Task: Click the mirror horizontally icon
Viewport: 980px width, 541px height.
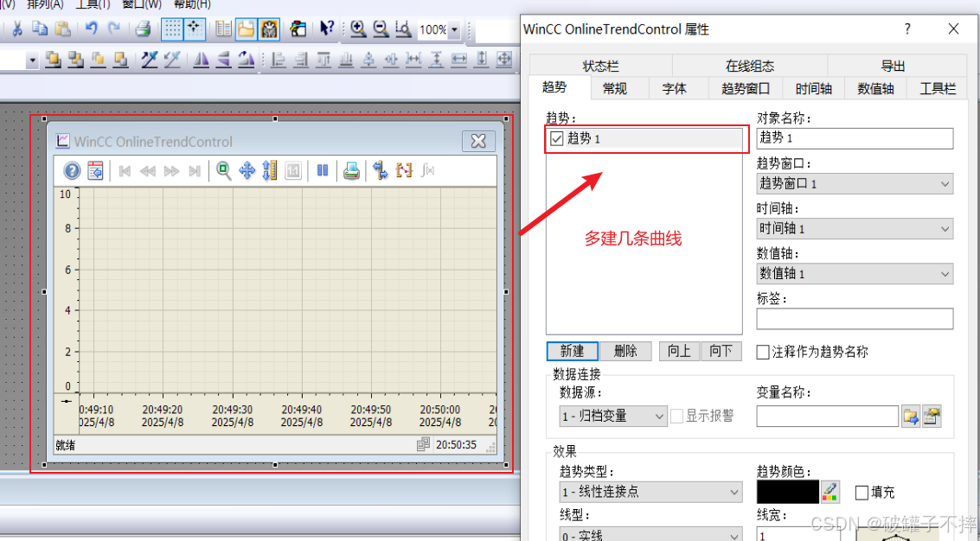Action: (x=202, y=60)
